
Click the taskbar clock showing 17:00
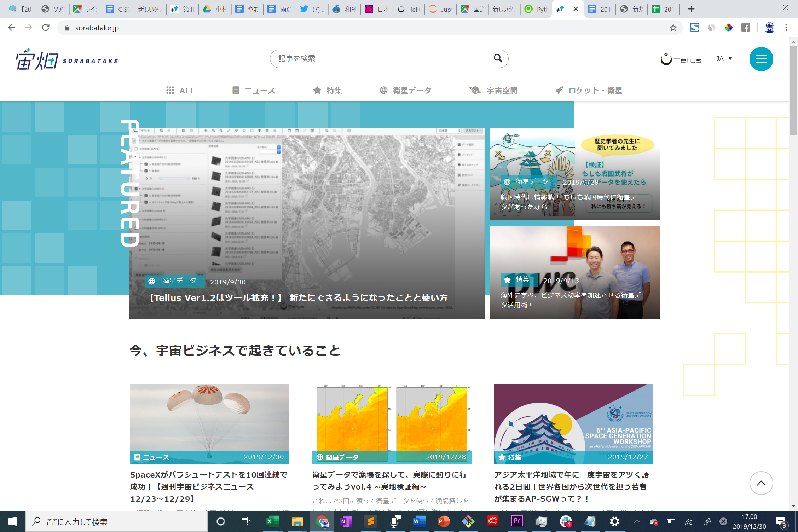749,521
